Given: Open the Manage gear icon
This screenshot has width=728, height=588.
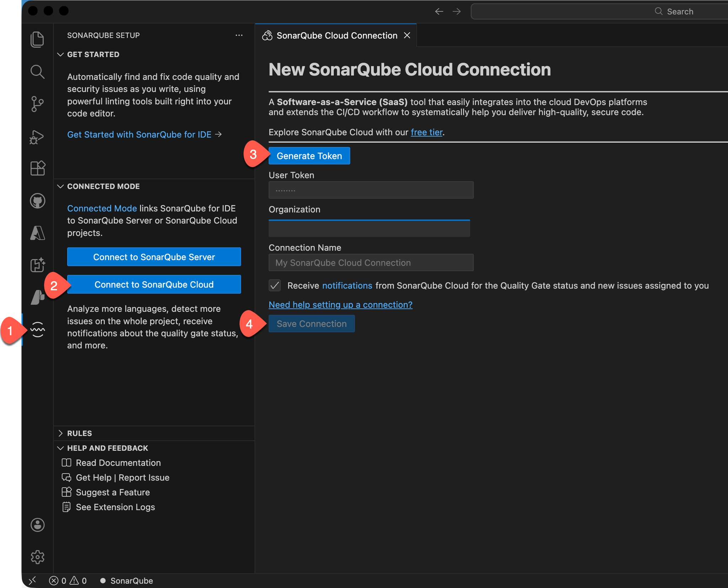Looking at the screenshot, I should [37, 557].
